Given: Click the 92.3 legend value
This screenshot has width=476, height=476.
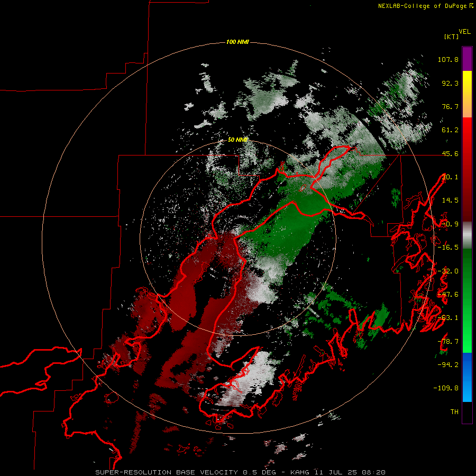Looking at the screenshot, I should [450, 83].
